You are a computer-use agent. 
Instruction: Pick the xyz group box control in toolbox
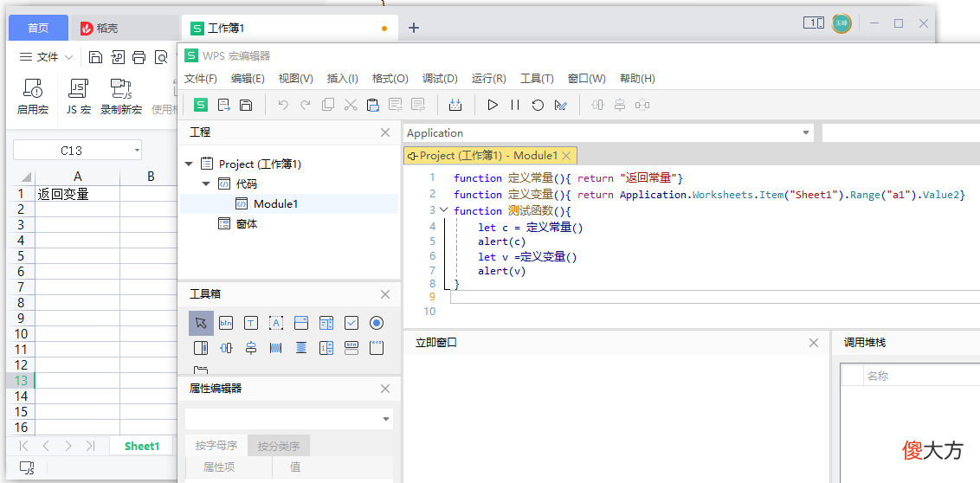point(377,348)
